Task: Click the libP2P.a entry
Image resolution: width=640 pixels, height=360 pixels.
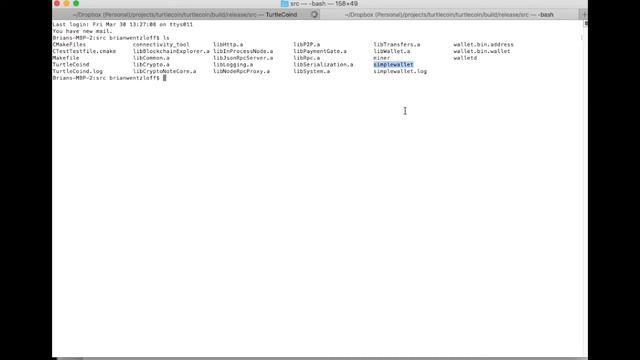Action: pyautogui.click(x=307, y=44)
